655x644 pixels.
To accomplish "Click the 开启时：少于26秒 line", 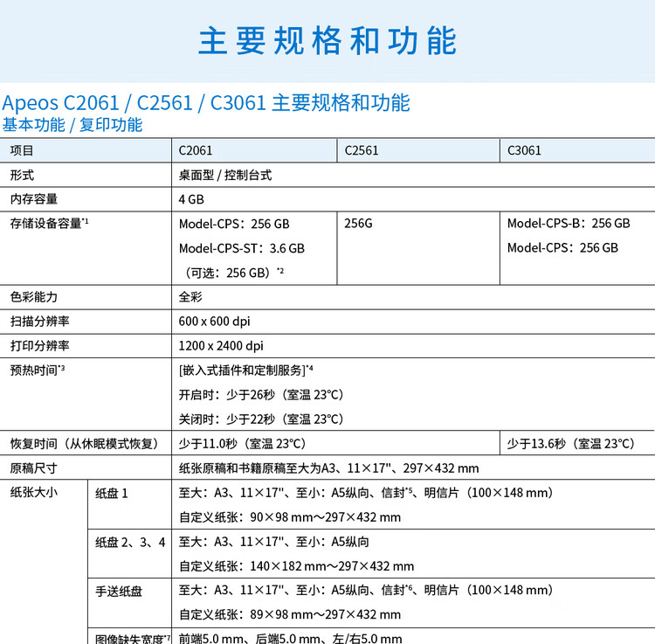I will point(261,395).
